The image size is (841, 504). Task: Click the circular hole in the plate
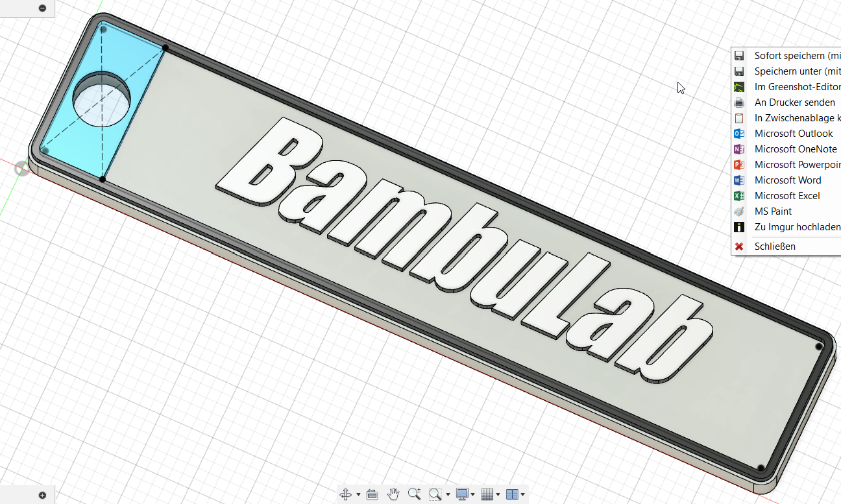click(101, 99)
